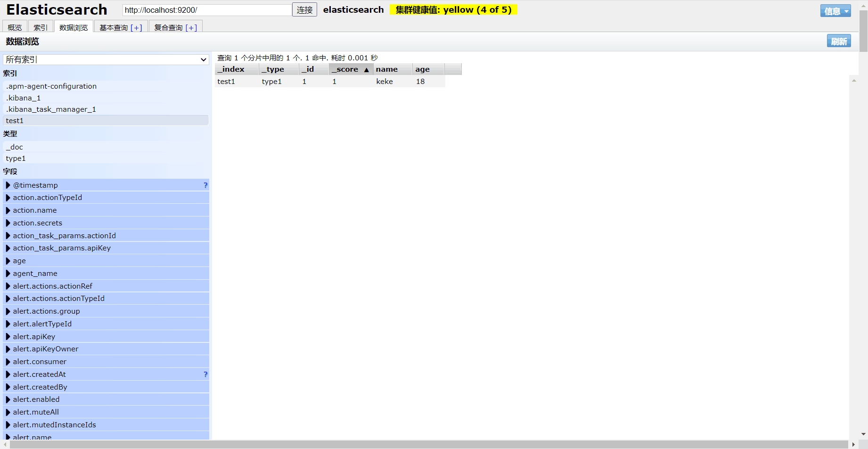Sort by the name column header
The height and width of the screenshot is (449, 868).
click(393, 69)
